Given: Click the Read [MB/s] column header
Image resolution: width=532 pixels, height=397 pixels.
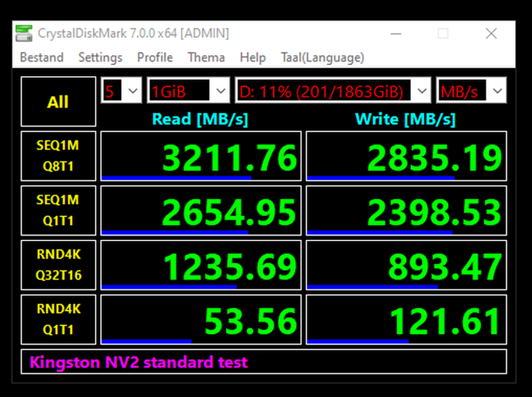Looking at the screenshot, I should [200, 119].
